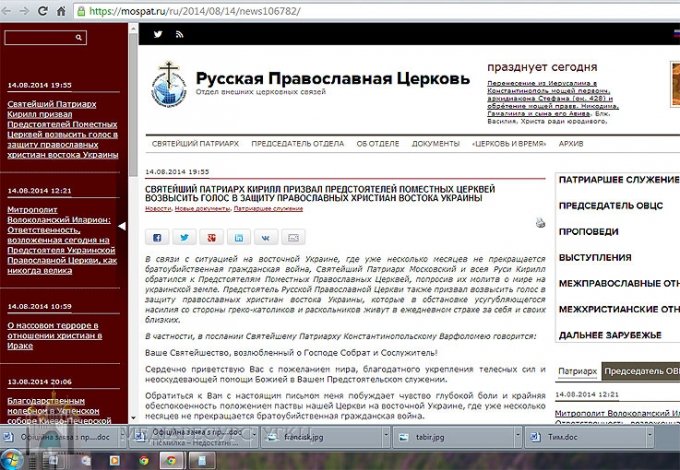Share article via the Twitter share button

[x=184, y=237]
